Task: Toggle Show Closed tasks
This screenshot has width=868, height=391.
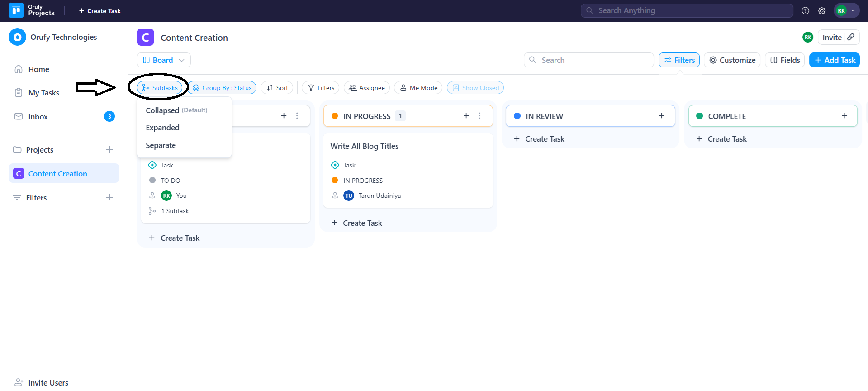Action: 475,88
